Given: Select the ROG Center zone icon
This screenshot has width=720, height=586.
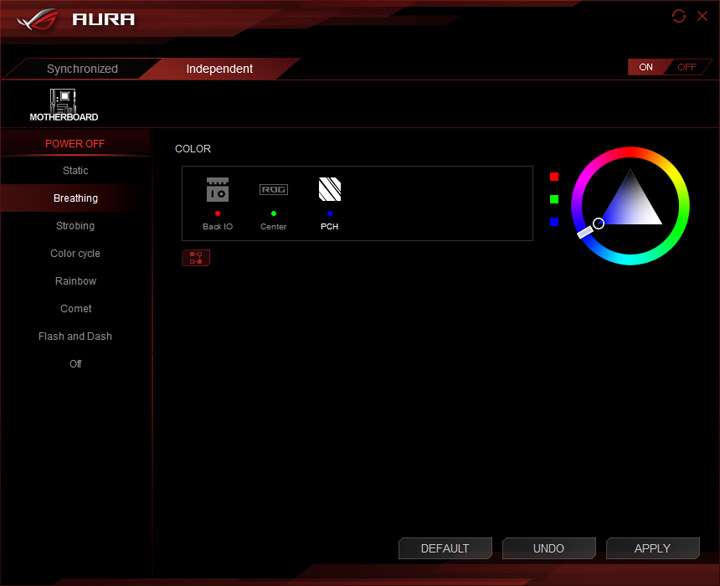Looking at the screenshot, I should (x=274, y=190).
